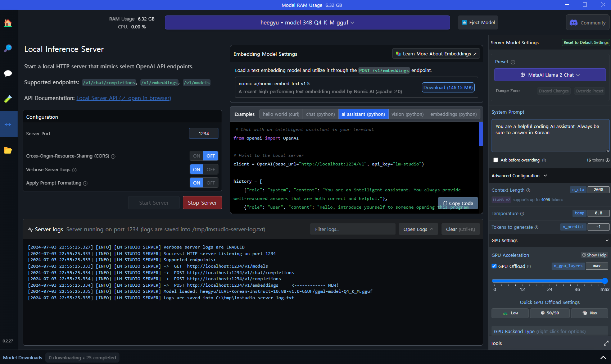Expand Model Downloads bottom panel chevron

pyautogui.click(x=603, y=358)
